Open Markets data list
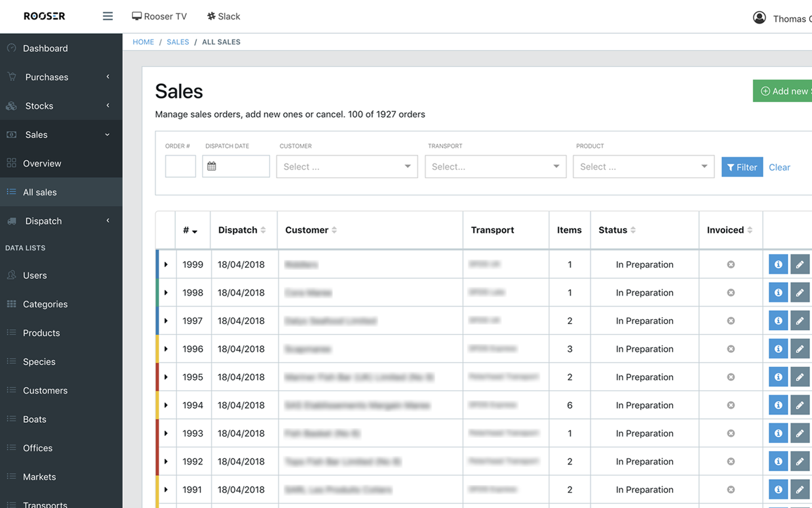812x508 pixels. click(x=61, y=476)
